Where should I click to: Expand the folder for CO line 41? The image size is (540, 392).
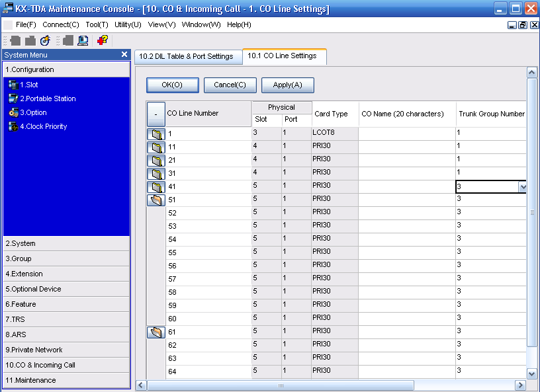click(x=156, y=187)
